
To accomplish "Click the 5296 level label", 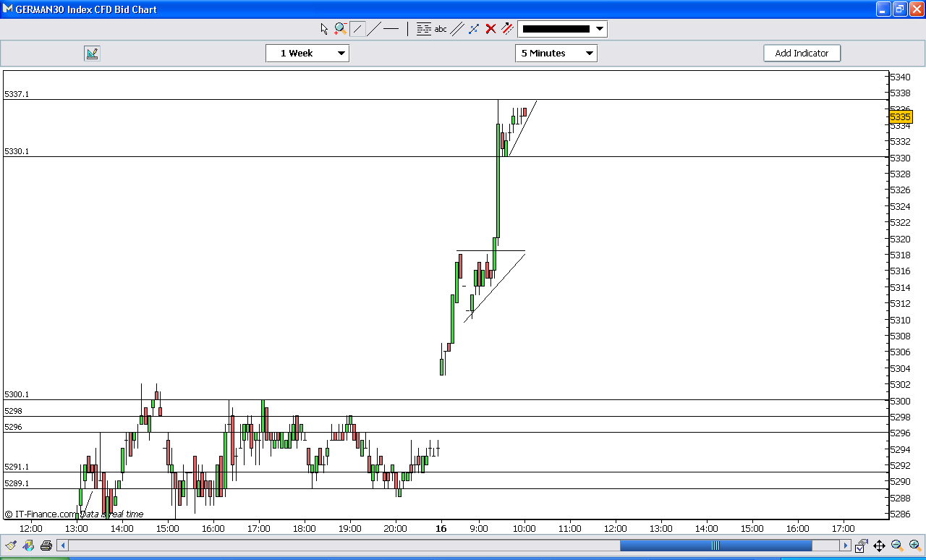I will 13,427.
